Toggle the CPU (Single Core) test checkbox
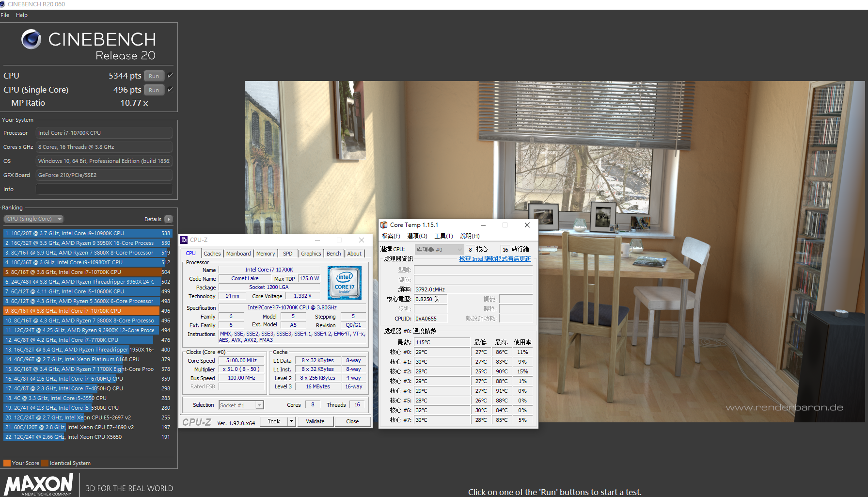This screenshot has height=497, width=868. click(170, 90)
